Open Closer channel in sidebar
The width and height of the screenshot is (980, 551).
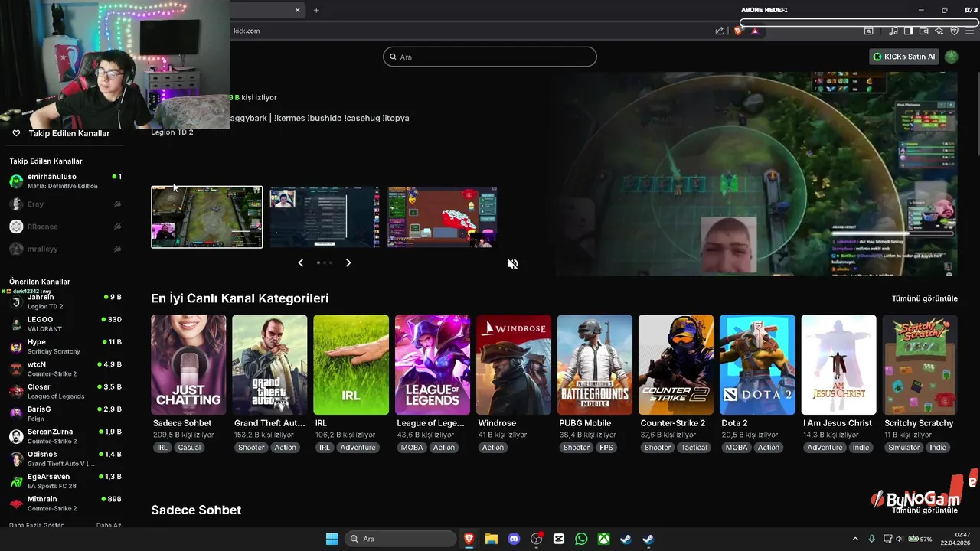click(x=65, y=391)
